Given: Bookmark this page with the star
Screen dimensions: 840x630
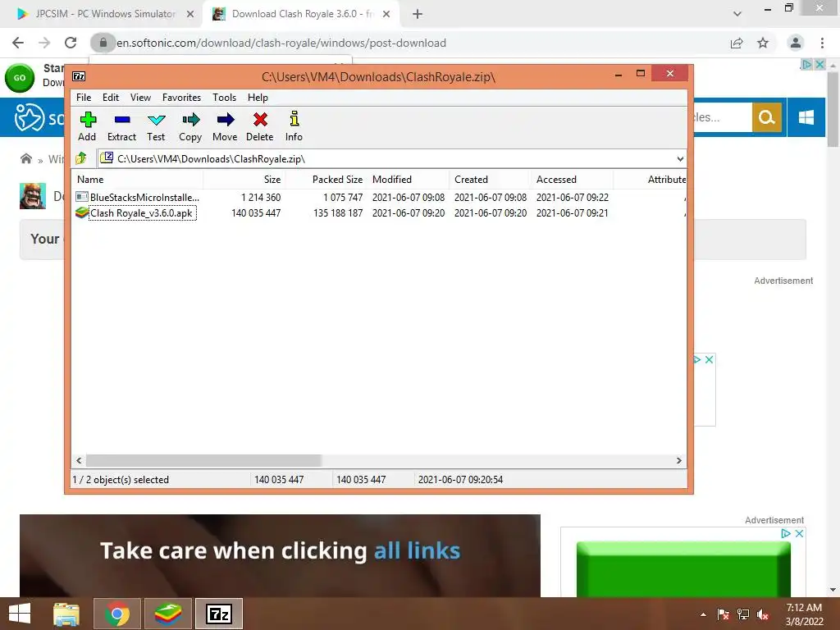Looking at the screenshot, I should [763, 43].
